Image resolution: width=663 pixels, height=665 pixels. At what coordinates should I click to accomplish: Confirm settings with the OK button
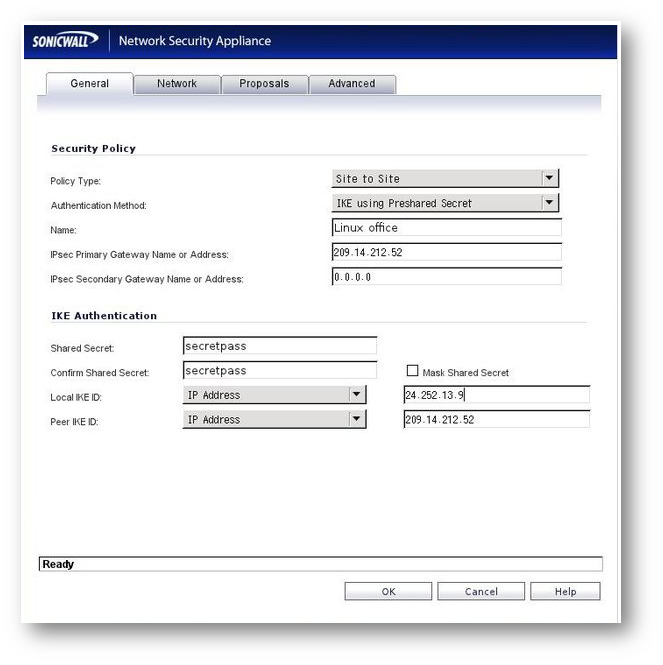[388, 591]
